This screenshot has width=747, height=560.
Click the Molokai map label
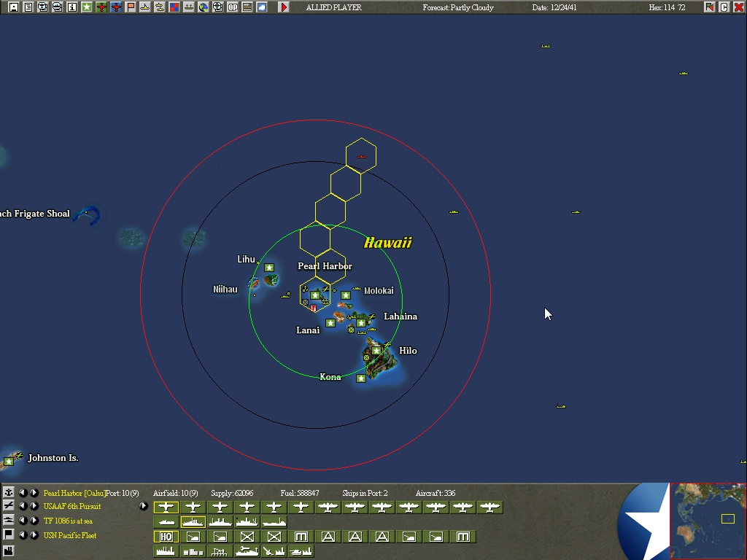(379, 291)
